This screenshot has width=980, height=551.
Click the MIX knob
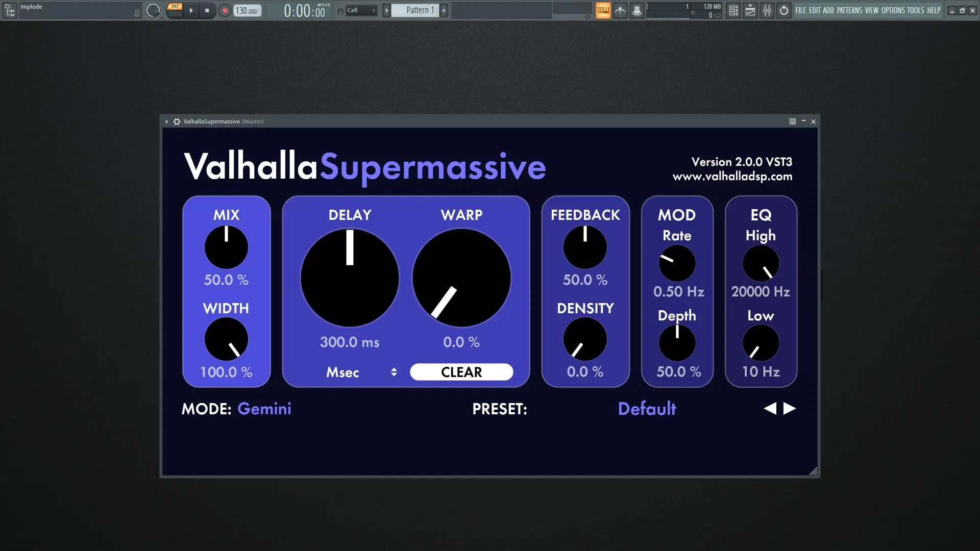click(226, 247)
